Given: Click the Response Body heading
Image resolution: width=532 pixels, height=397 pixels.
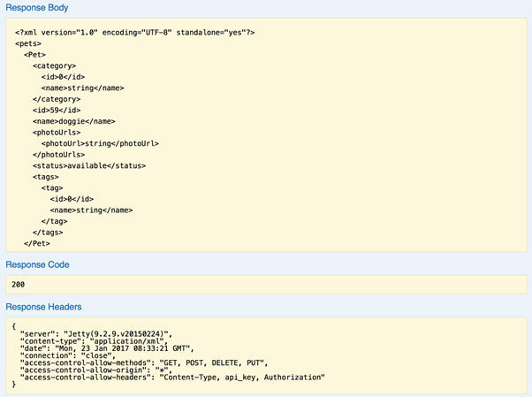Looking at the screenshot, I should tap(37, 7).
